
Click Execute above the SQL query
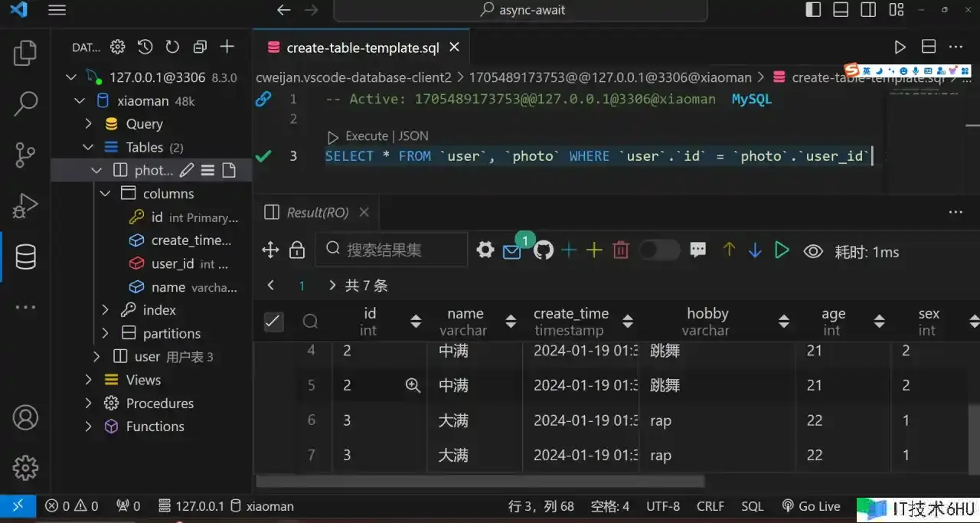coord(366,136)
